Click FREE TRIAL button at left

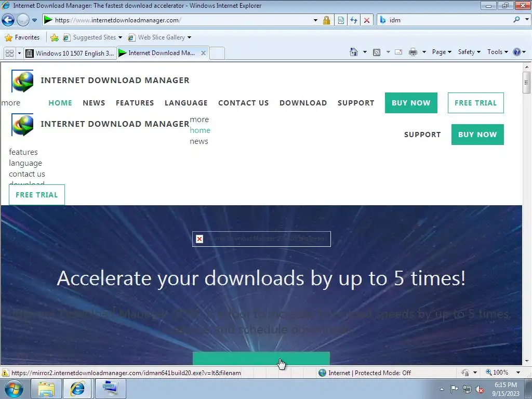pos(37,195)
